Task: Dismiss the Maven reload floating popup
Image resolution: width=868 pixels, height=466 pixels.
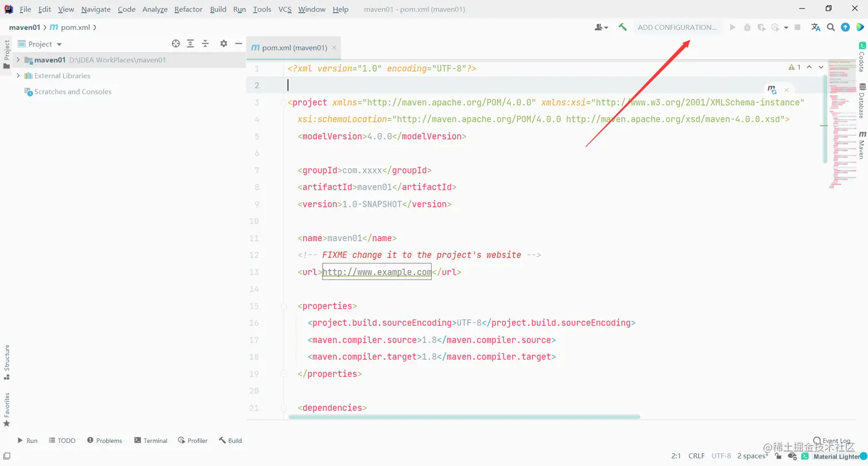Action: pyautogui.click(x=786, y=90)
